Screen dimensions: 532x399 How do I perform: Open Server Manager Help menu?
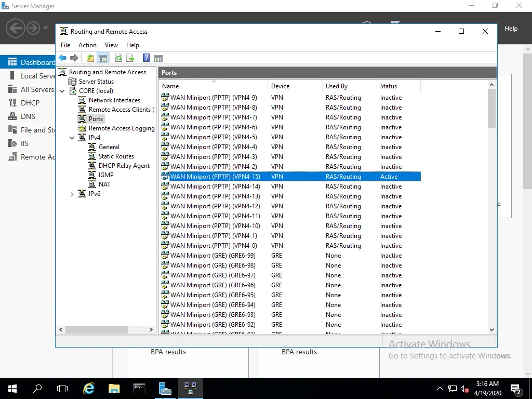pyautogui.click(x=511, y=29)
